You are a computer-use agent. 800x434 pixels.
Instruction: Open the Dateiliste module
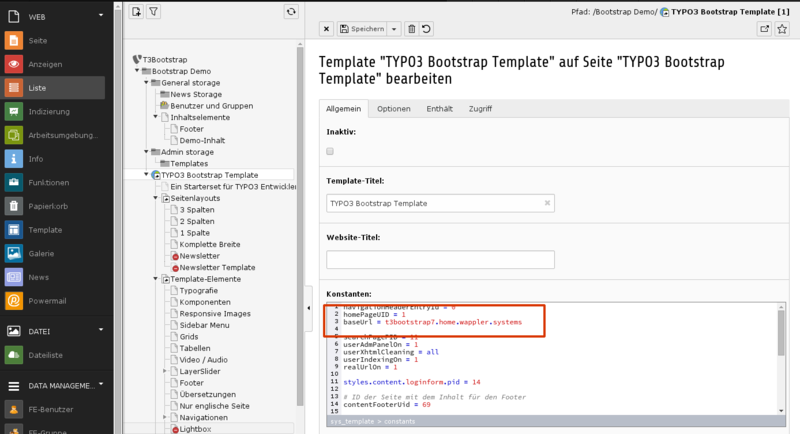click(45, 355)
